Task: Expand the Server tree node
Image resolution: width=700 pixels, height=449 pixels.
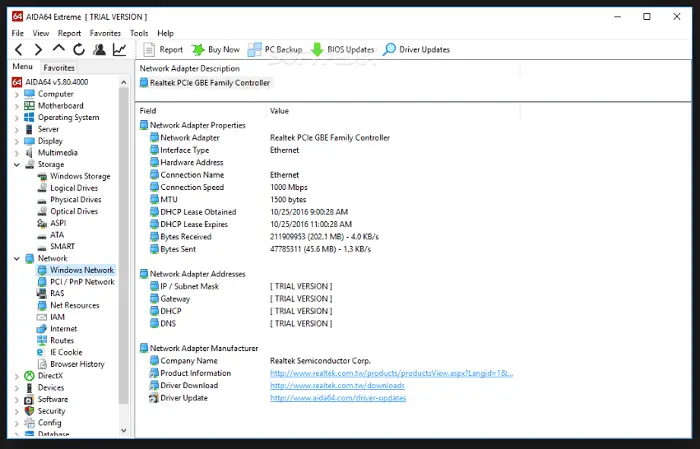Action: [x=17, y=129]
